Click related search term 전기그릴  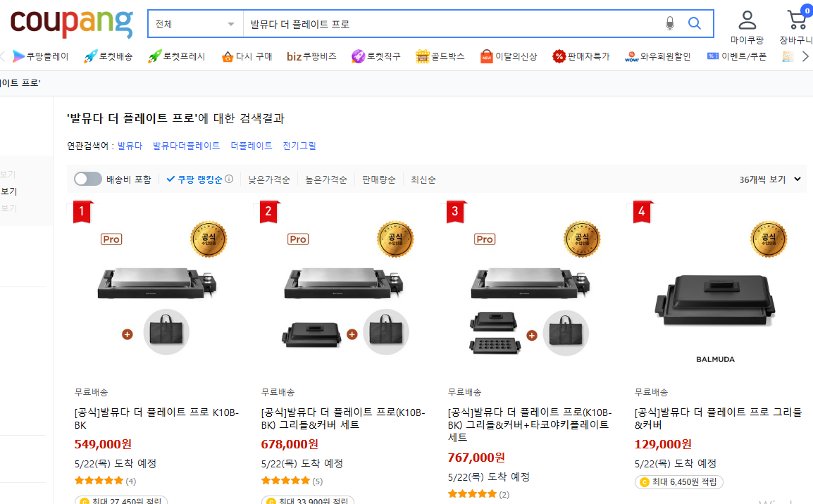(299, 146)
